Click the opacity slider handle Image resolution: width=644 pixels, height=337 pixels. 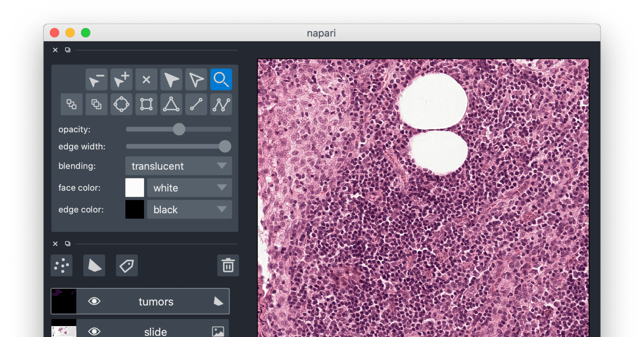tap(179, 129)
